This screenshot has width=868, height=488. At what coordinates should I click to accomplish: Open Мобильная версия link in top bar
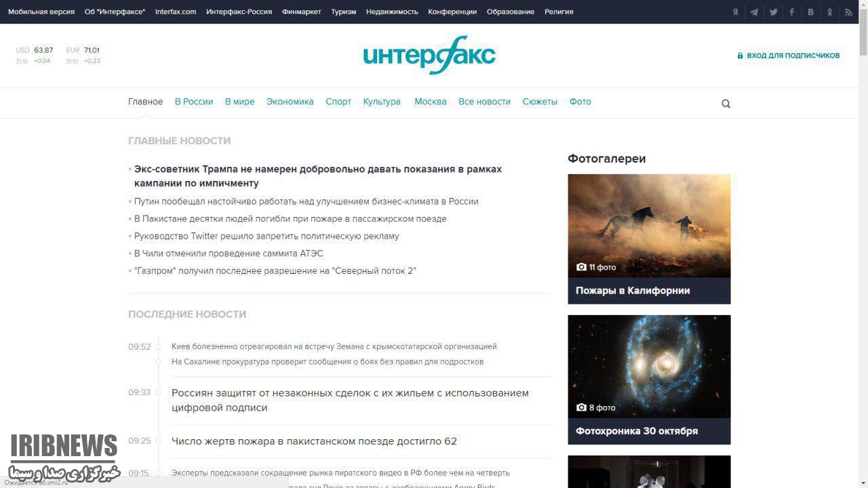[41, 12]
